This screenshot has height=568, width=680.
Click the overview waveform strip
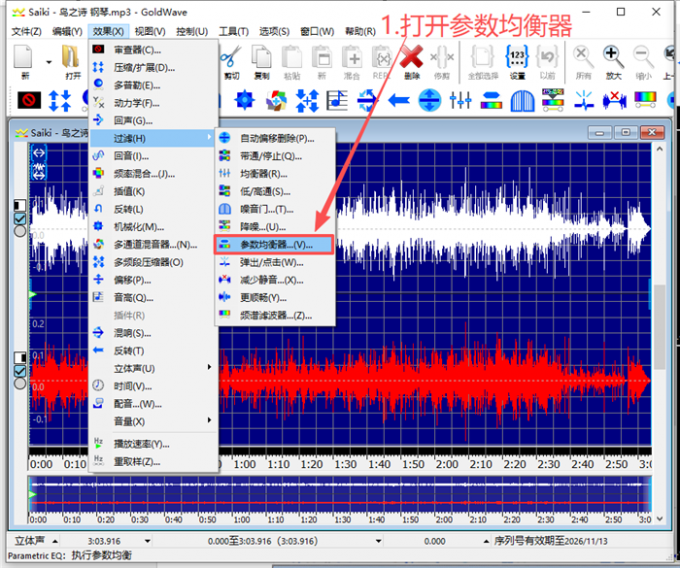[x=340, y=494]
